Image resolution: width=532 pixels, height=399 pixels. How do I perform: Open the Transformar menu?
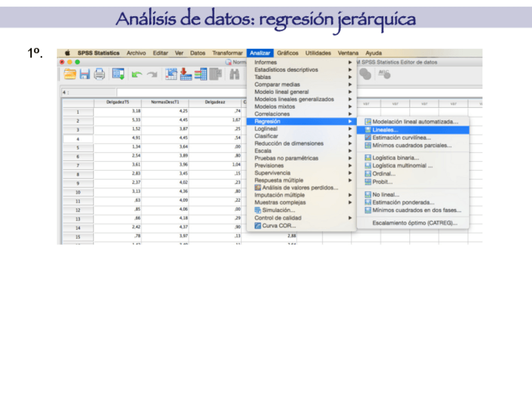click(x=227, y=53)
